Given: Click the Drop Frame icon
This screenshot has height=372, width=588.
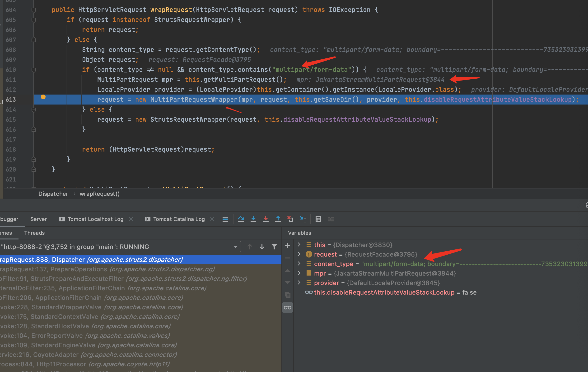Looking at the screenshot, I should pyautogui.click(x=290, y=219).
